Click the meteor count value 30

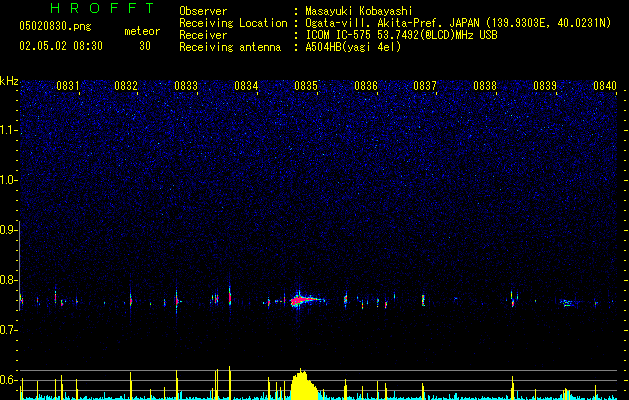coord(145,46)
